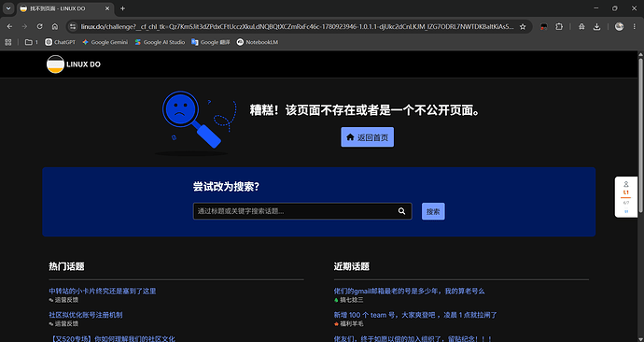View site information icon in address bar
The width and height of the screenshot is (644, 342).
coord(73,27)
